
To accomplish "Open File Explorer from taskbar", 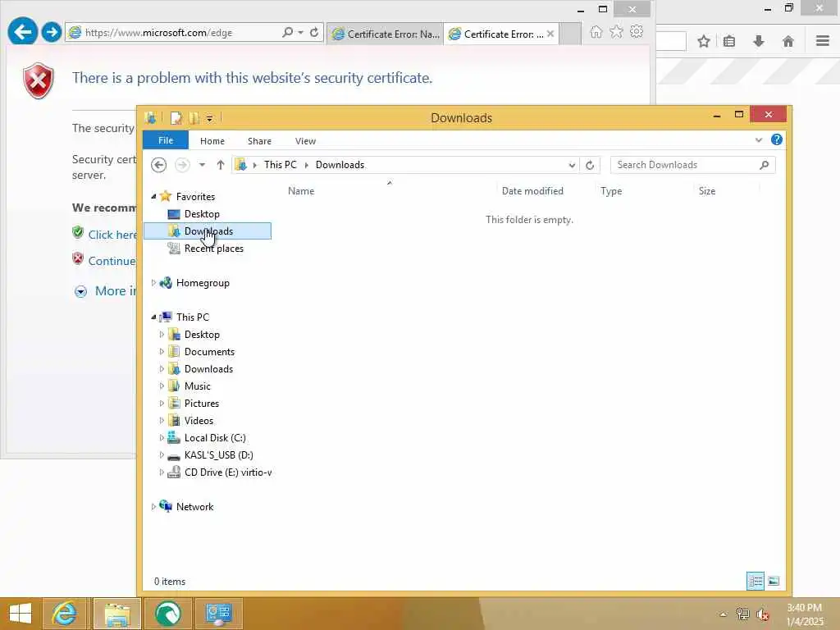I will 118,614.
